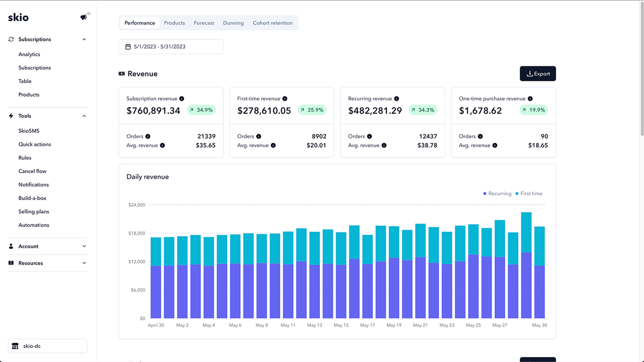The height and width of the screenshot is (362, 644).
Task: Click the info icon next to Recurring revenue Orders
Action: coord(370,136)
